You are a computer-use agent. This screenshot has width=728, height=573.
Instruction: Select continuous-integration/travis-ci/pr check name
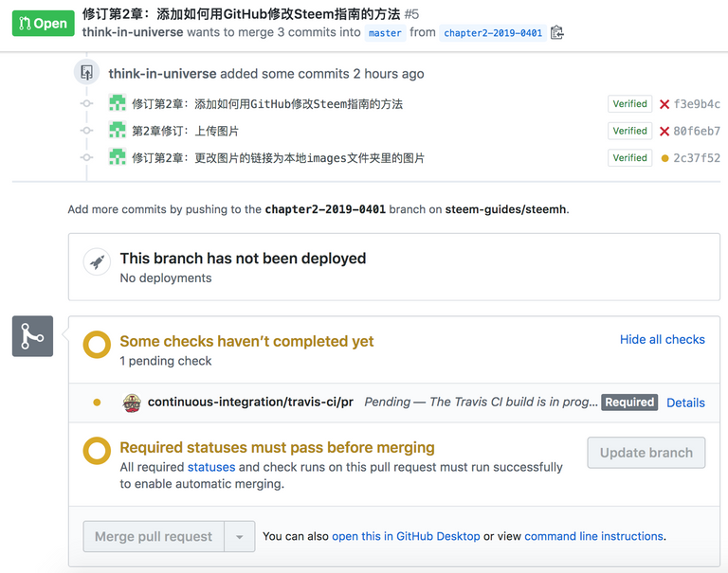tap(250, 402)
